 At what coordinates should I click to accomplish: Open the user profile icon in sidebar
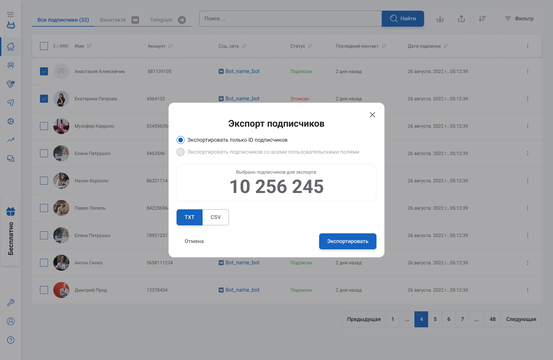pyautogui.click(x=11, y=321)
